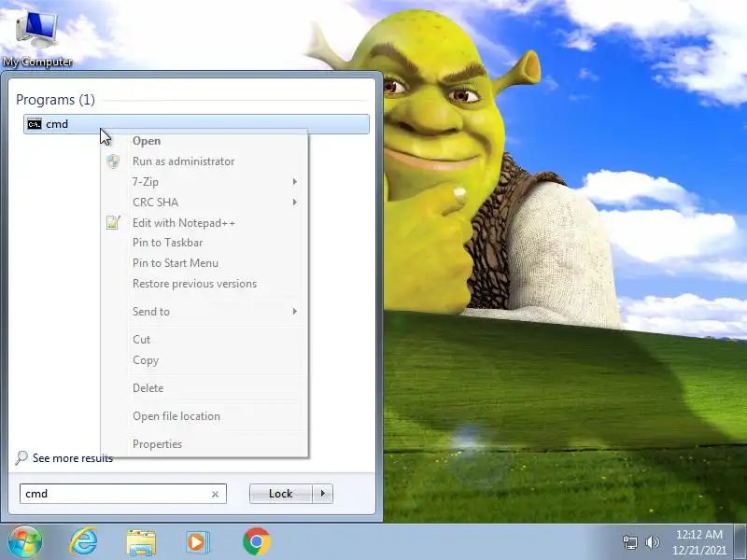This screenshot has width=747, height=560.
Task: Click the volume speaker tray icon
Action: 652,542
